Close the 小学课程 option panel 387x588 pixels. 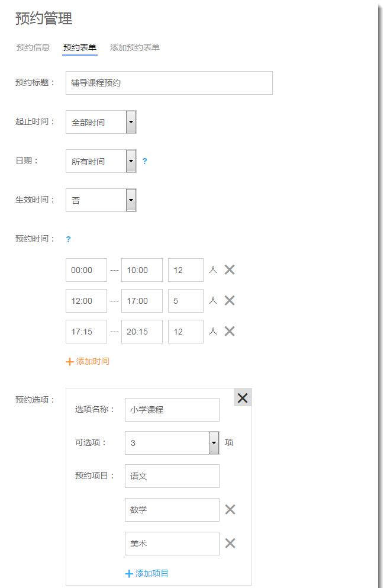click(x=243, y=398)
